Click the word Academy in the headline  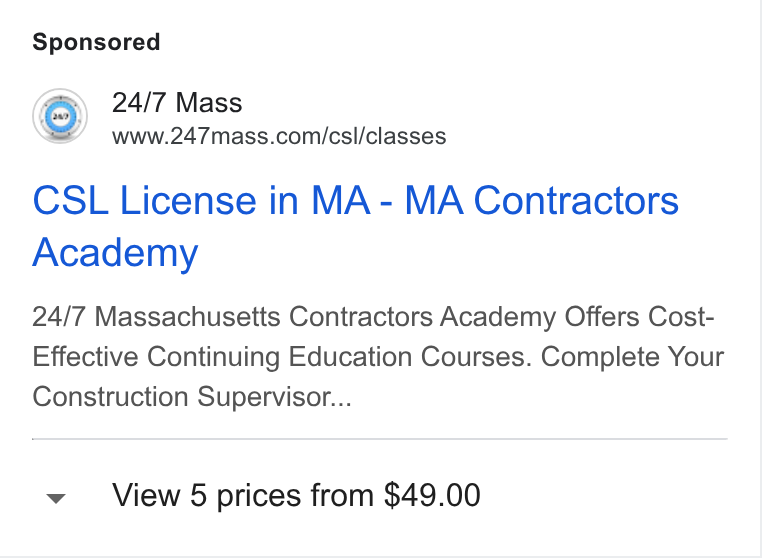115,253
